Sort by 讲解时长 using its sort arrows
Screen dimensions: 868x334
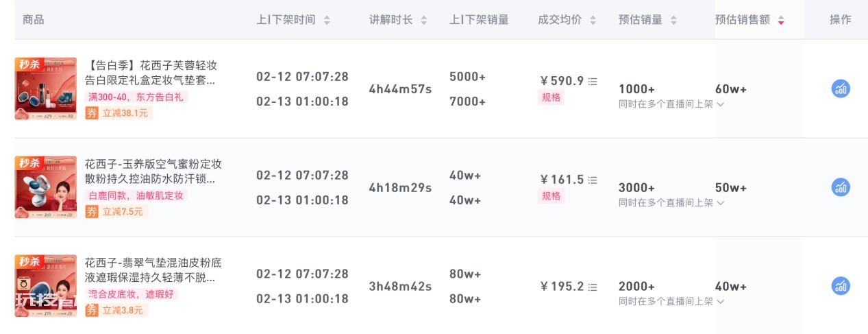coord(424,21)
